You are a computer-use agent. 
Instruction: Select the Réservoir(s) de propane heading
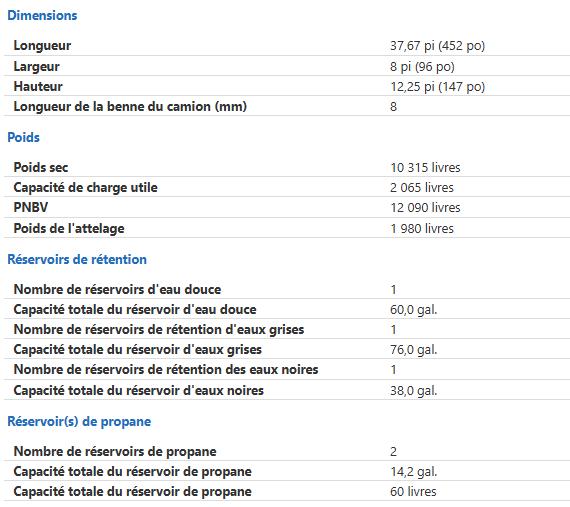(79, 422)
